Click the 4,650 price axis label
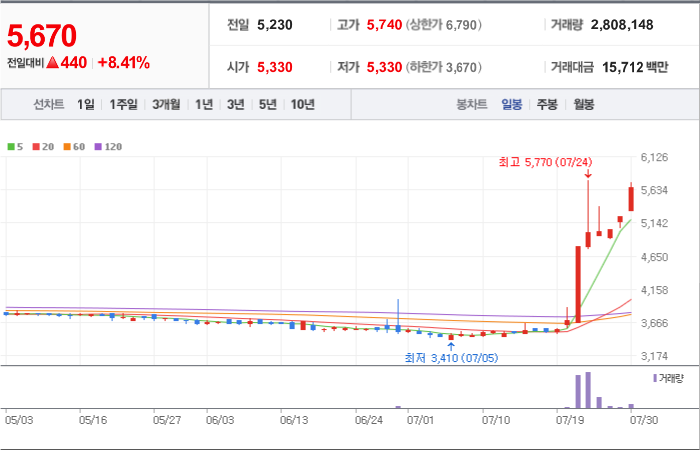700x450 pixels. tap(654, 257)
